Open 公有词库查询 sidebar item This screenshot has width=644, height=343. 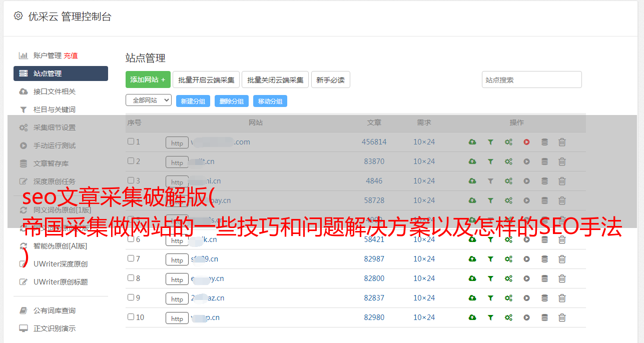55,311
